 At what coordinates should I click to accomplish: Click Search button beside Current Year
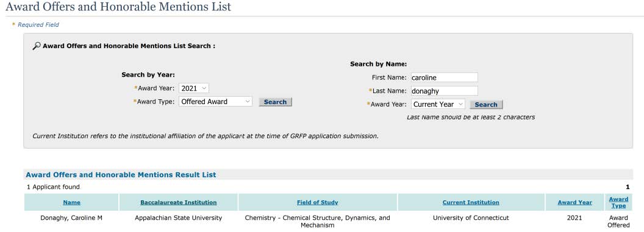pyautogui.click(x=486, y=105)
